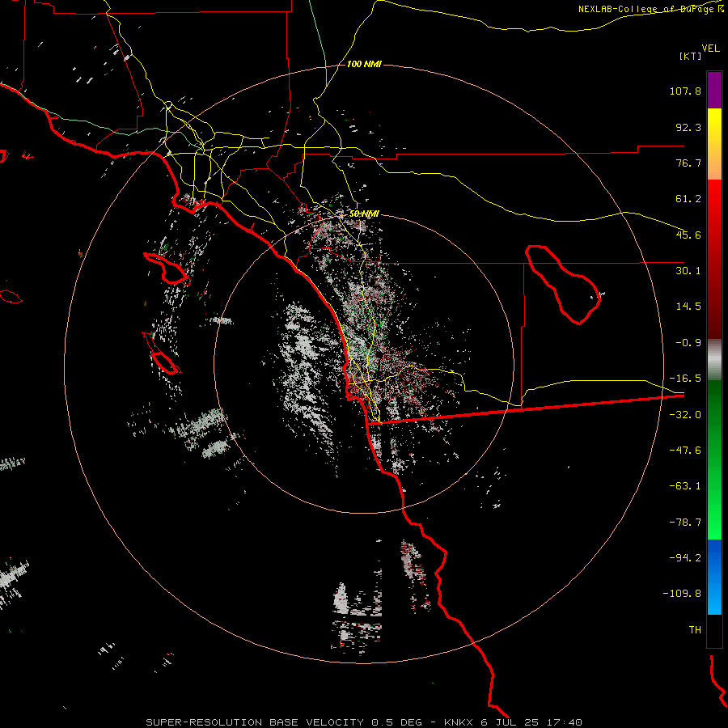Click the 6 JUL 25 17:40 timestamp
Image resolution: width=728 pixels, height=728 pixels.
pyautogui.click(x=533, y=722)
